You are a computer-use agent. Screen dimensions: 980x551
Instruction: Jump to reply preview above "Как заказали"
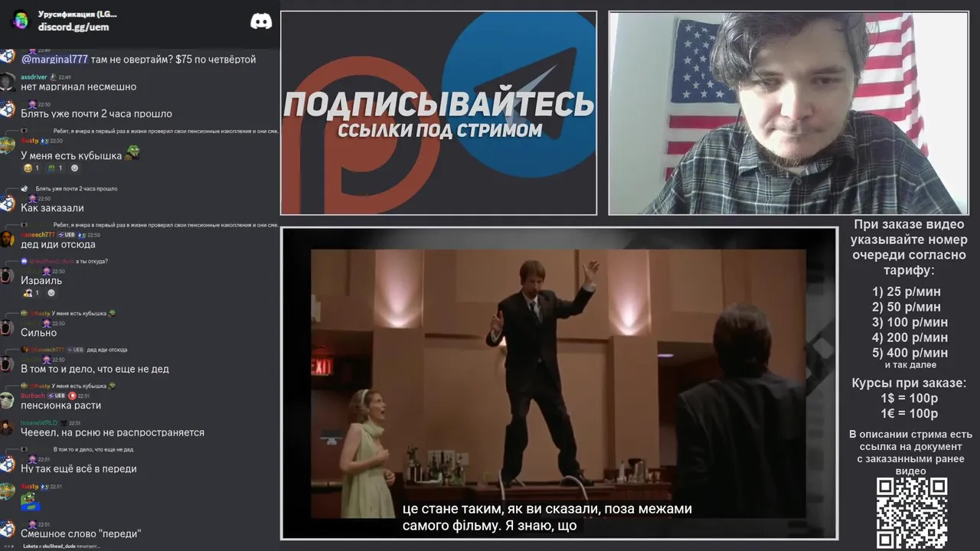(x=77, y=188)
